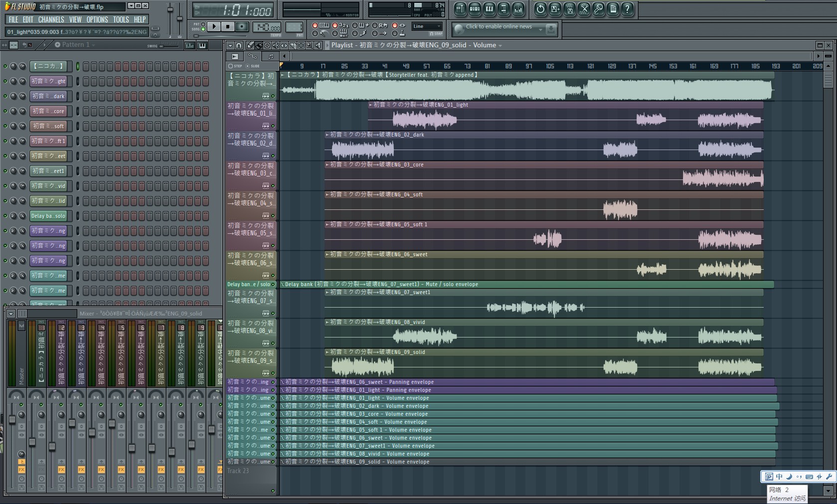
Task: Open playlist options menu arrow
Action: 230,45
